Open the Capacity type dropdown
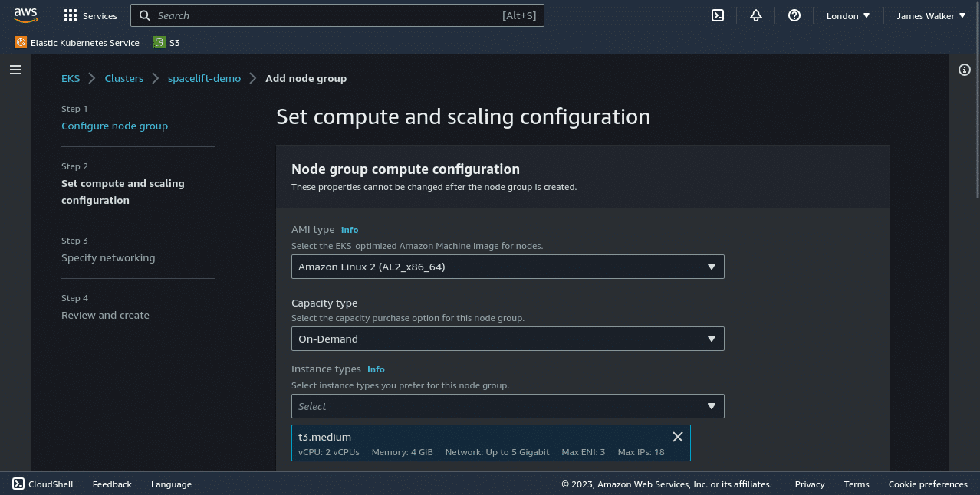Screen dimensions: 980x495 [508, 339]
